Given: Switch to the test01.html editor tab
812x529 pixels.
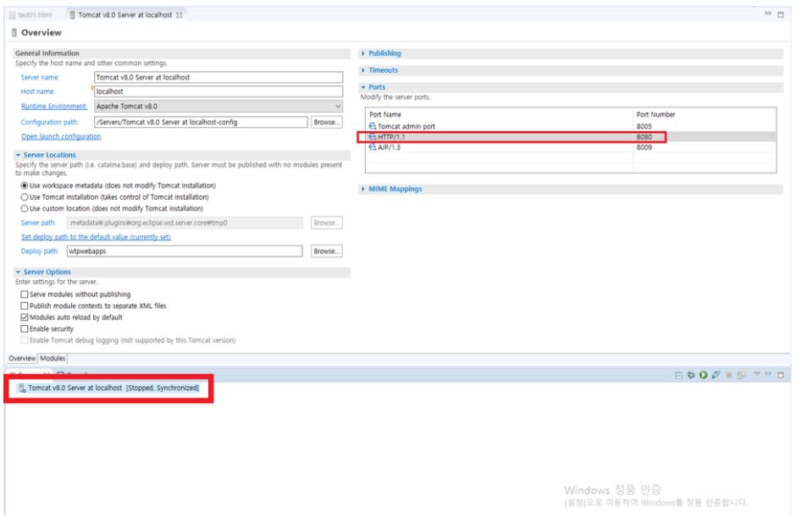Looking at the screenshot, I should pyautogui.click(x=31, y=15).
